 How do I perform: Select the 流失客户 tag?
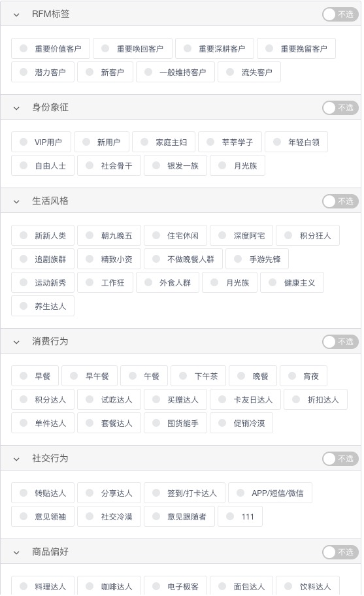249,73
